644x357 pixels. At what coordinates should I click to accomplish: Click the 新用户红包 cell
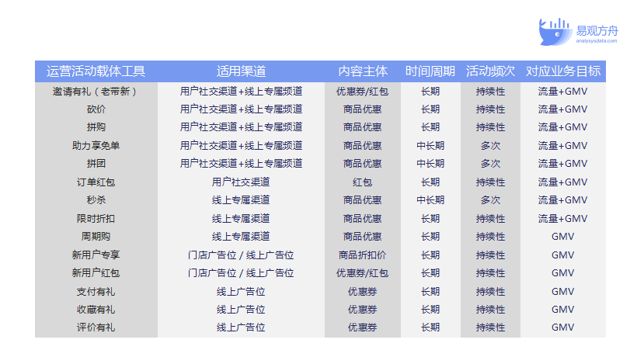pyautogui.click(x=96, y=273)
